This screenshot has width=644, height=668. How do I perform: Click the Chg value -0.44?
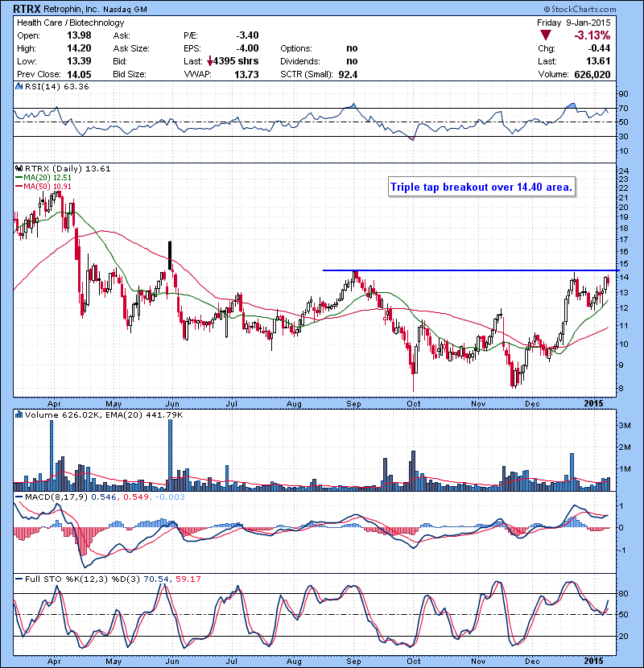(x=599, y=48)
